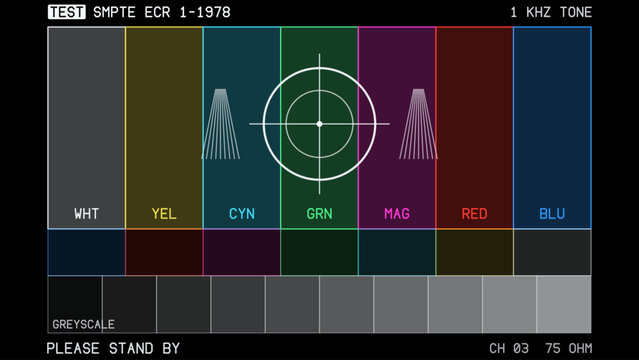Select the dark teal block below the MAG bar
This screenshot has height=360, width=639.
pos(397,252)
